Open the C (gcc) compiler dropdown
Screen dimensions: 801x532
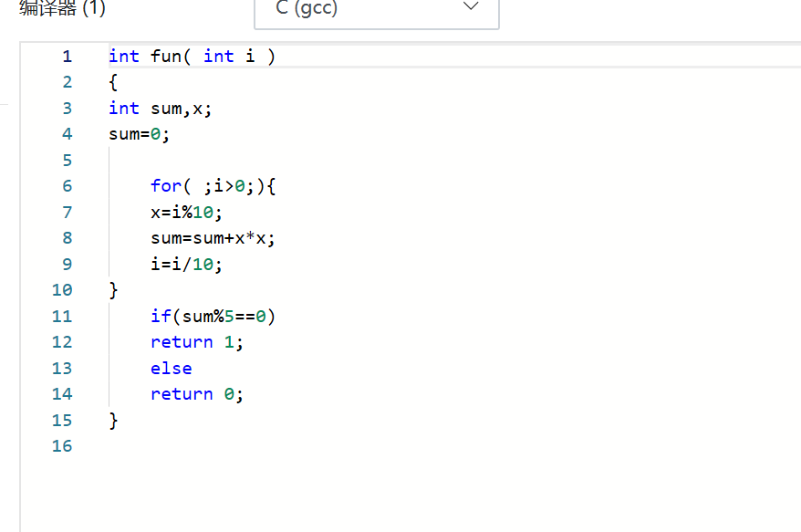tap(377, 14)
